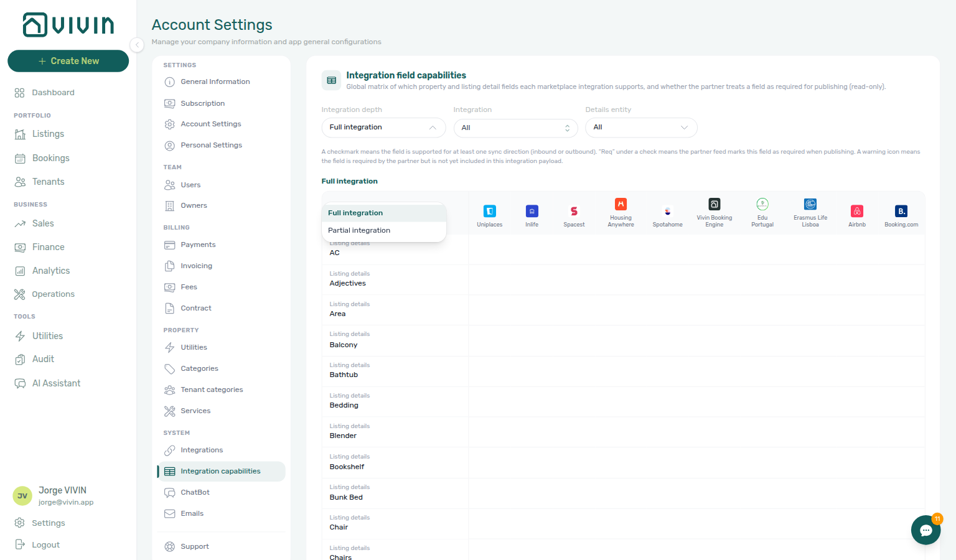
Task: Open Services settings
Action: pos(195,411)
